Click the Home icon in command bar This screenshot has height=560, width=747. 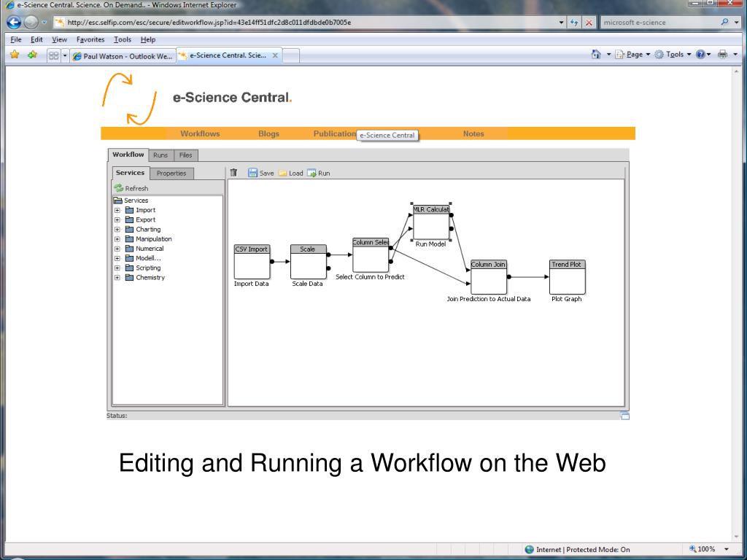click(x=596, y=54)
